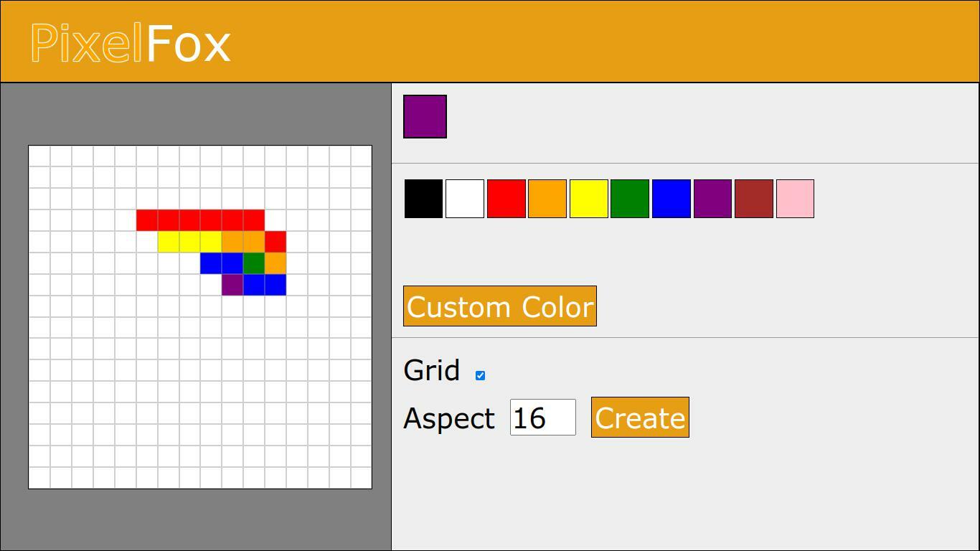Select the black color from the palette

coord(423,199)
